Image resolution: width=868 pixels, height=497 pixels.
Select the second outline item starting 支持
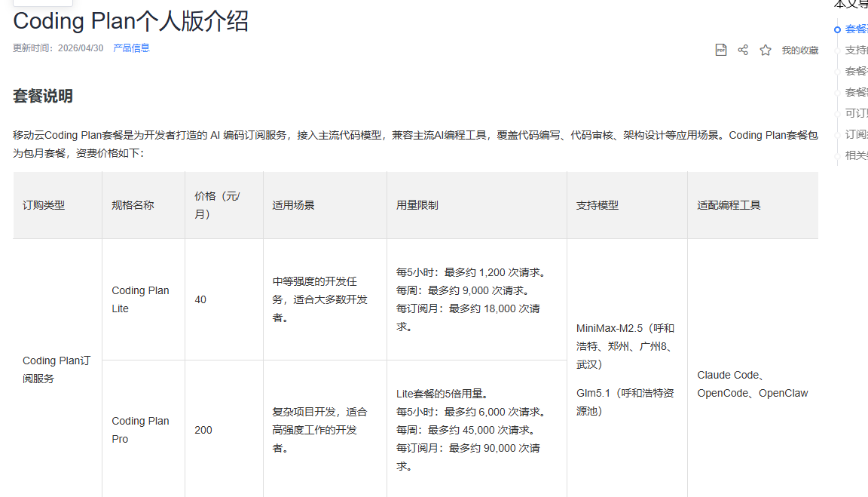pyautogui.click(x=856, y=50)
